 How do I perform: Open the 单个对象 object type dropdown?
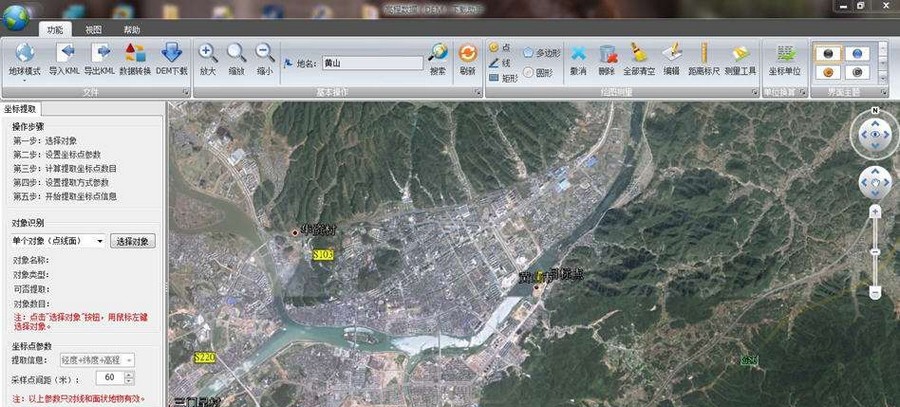point(101,241)
